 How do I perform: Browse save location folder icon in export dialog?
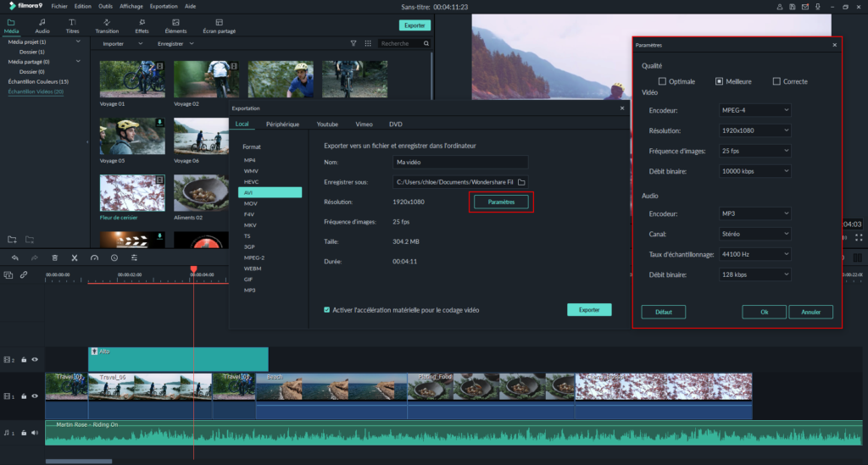521,182
